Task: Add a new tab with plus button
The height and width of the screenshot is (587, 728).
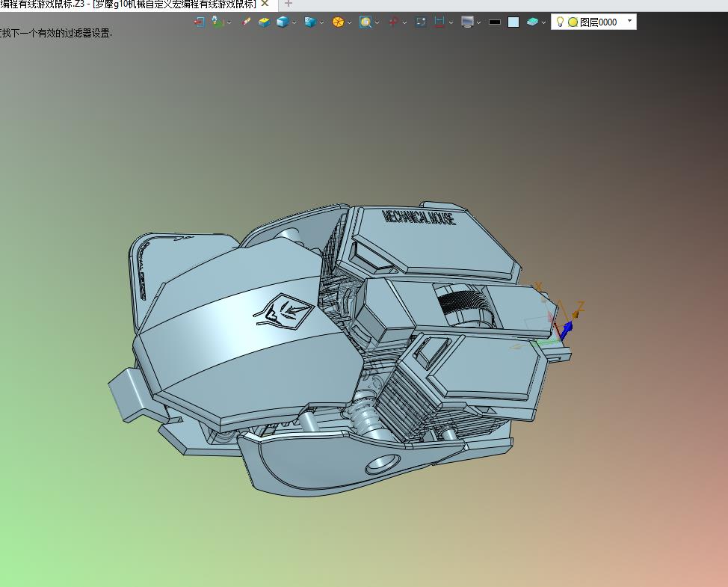Action: (289, 4)
